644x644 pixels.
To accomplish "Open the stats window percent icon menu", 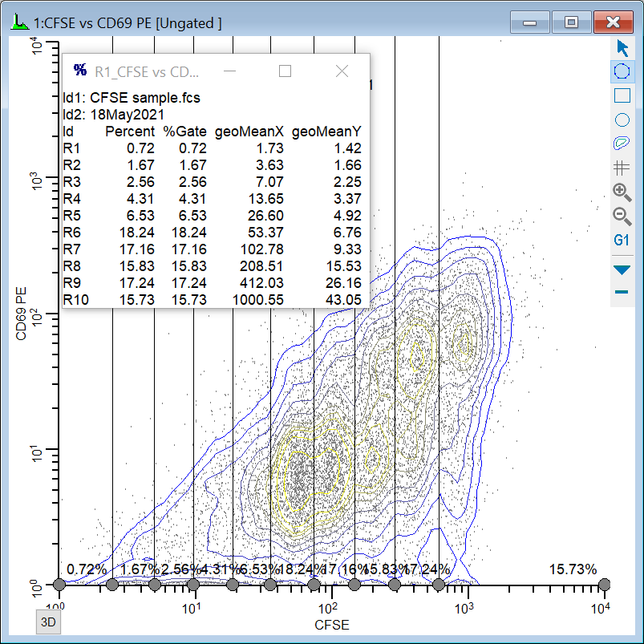I will click(79, 71).
